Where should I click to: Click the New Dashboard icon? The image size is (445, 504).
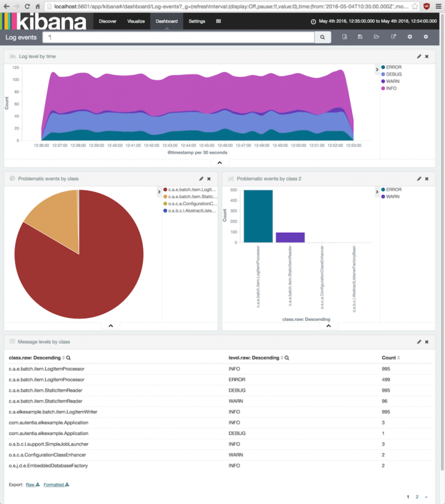(x=344, y=37)
